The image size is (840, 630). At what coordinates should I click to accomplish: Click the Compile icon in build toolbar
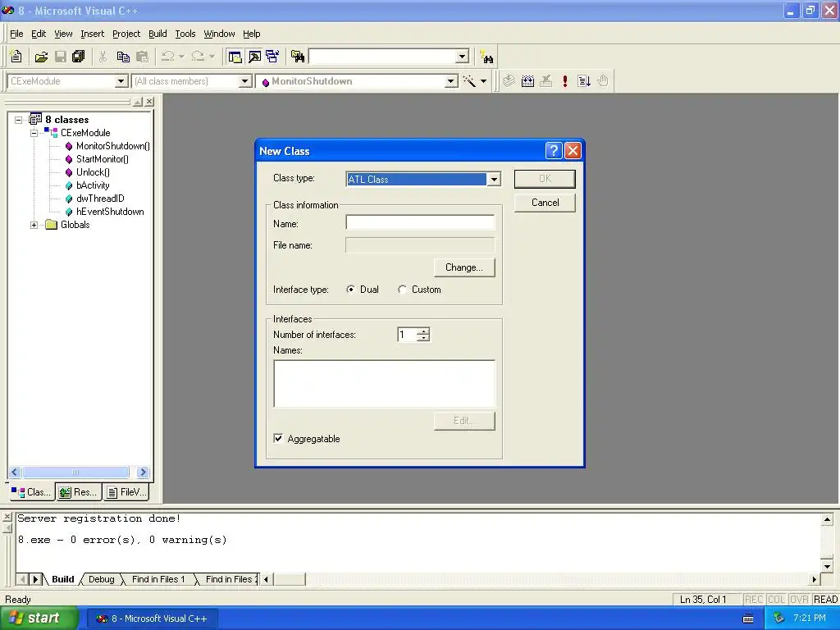pyautogui.click(x=509, y=81)
